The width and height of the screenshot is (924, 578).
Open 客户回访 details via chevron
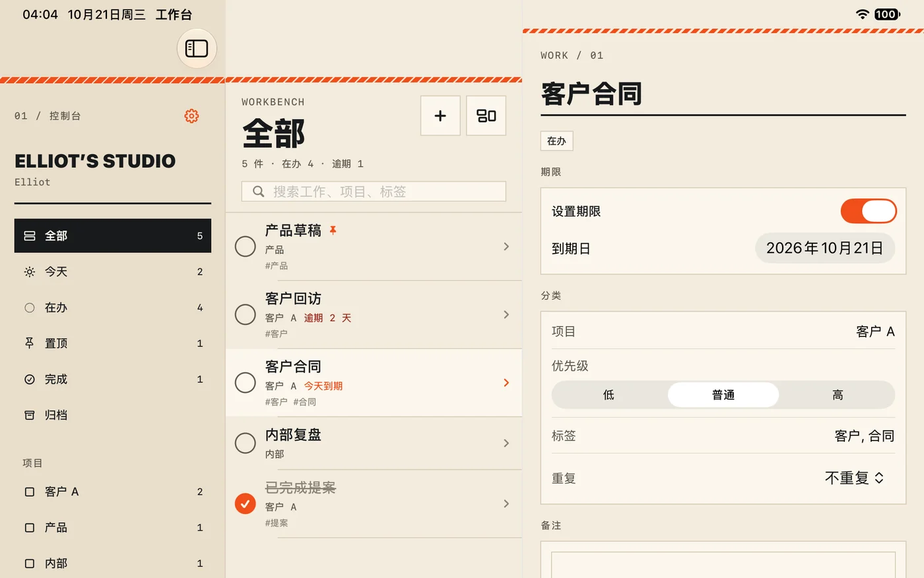[506, 314]
